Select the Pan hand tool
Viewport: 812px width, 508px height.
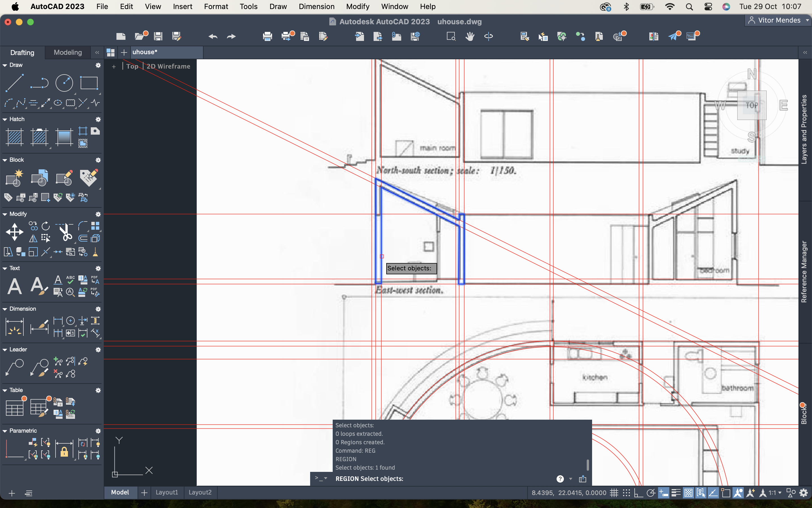pos(470,36)
